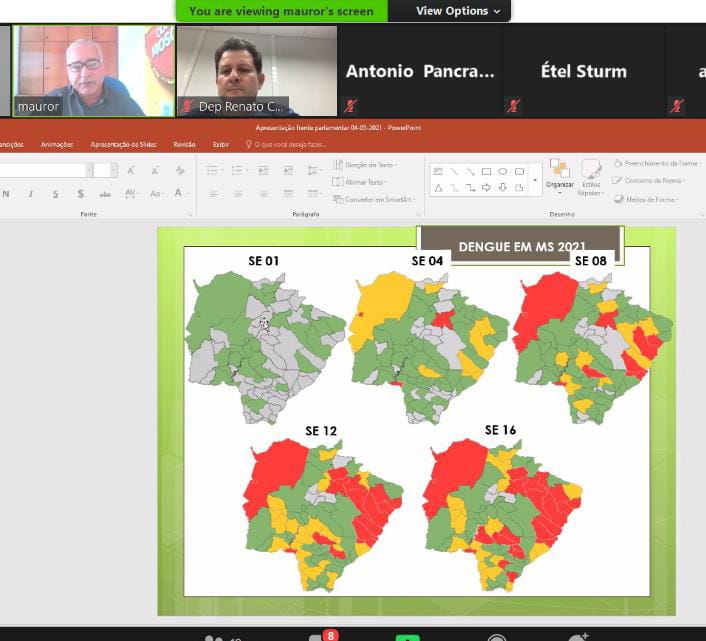The image size is (706, 641).
Task: Switch to the Animações ribbon tab
Action: pos(57,144)
